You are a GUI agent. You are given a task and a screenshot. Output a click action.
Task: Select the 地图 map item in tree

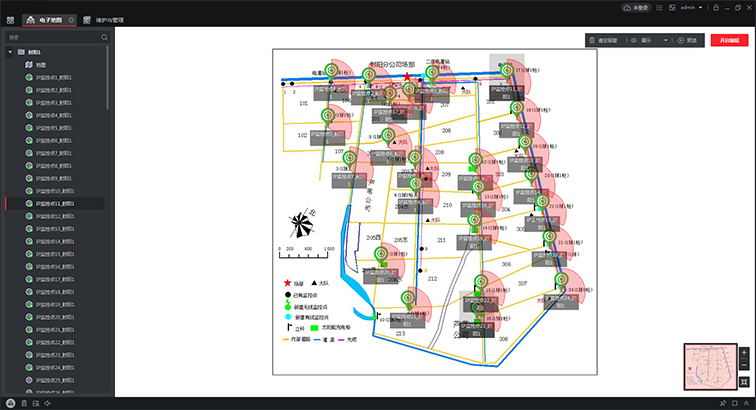pos(41,65)
